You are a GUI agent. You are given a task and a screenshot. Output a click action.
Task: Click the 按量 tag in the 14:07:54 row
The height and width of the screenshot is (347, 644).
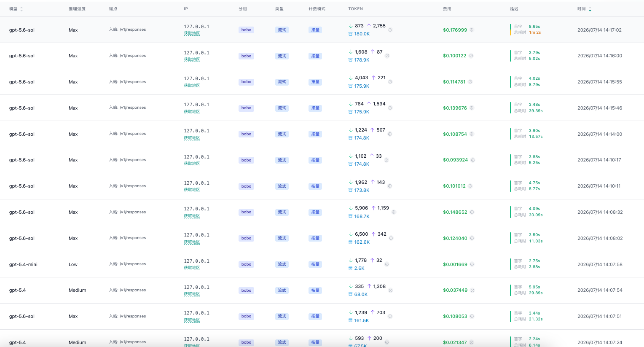[x=315, y=291]
